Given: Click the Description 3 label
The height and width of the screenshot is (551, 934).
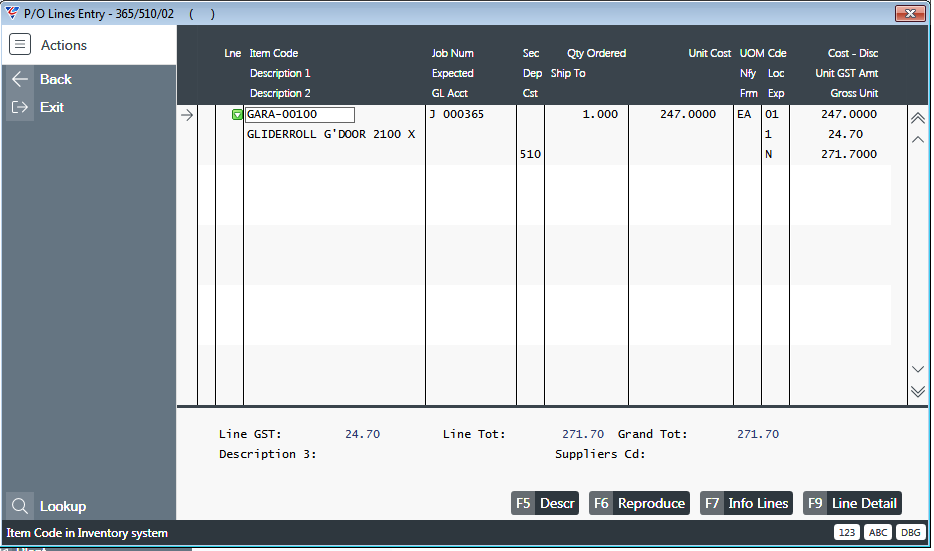Looking at the screenshot, I should click(x=267, y=455).
